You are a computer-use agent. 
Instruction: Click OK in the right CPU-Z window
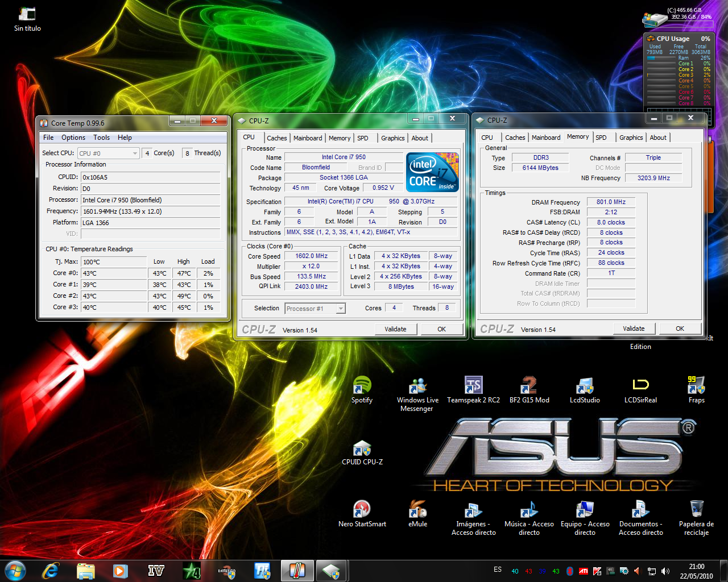[680, 329]
